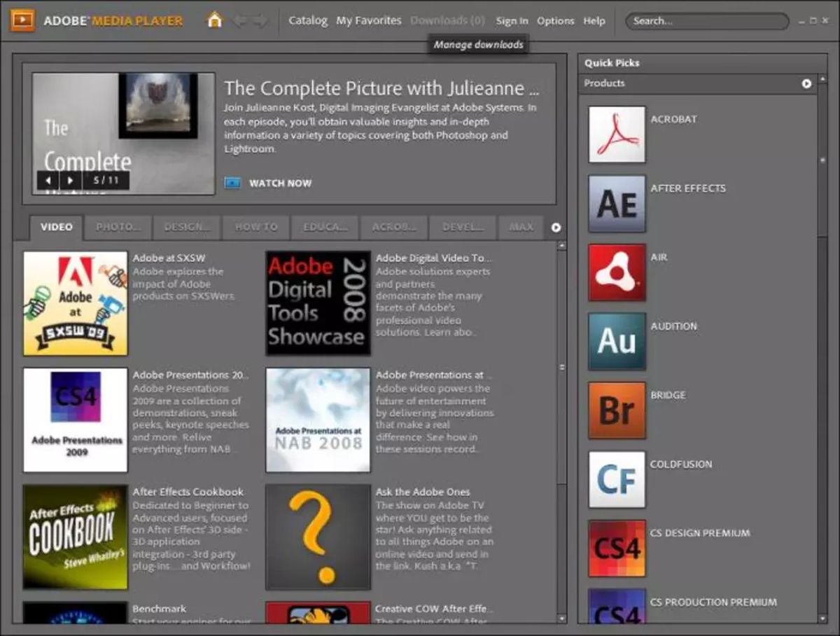Click the featured Complete Picture thumbnail
The height and width of the screenshot is (636, 840).
click(x=123, y=133)
